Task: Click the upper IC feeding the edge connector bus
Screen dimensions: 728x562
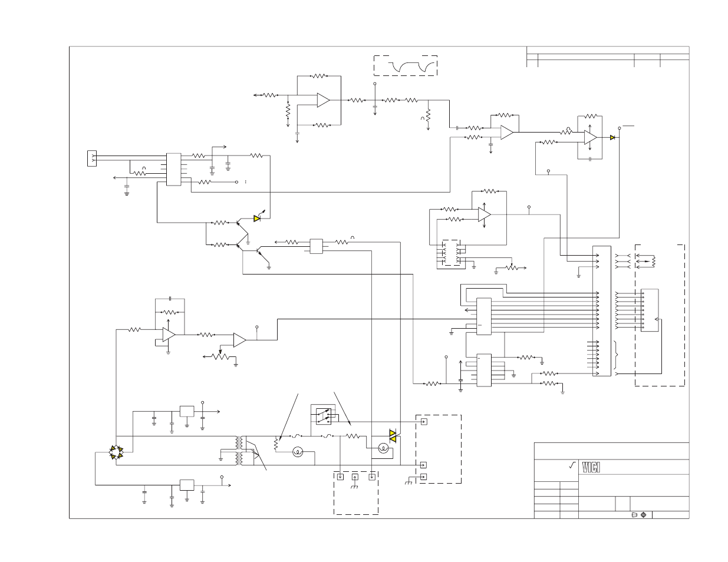Action: (x=483, y=316)
